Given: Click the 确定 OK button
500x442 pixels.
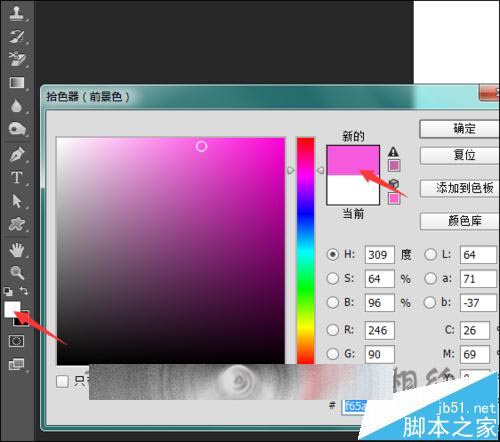Looking at the screenshot, I should pyautogui.click(x=459, y=129).
